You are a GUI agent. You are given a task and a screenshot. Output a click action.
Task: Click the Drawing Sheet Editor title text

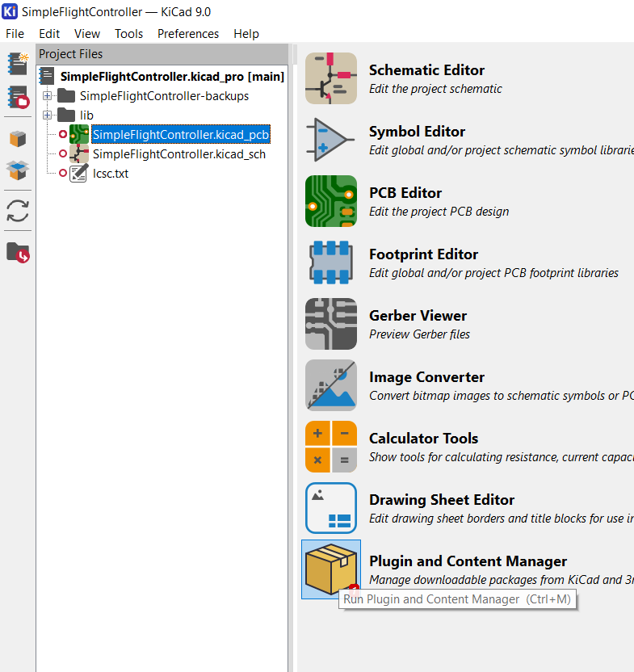pos(442,500)
